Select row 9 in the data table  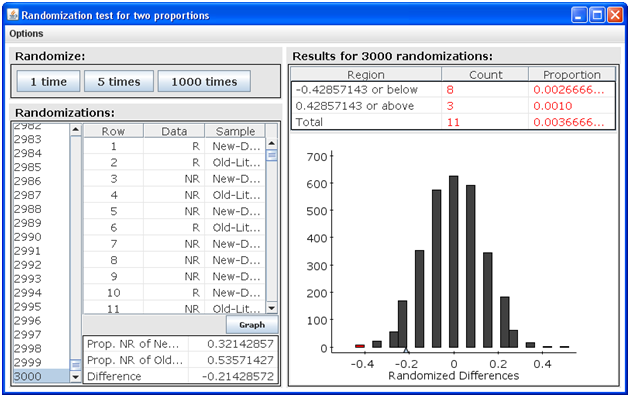pos(174,276)
